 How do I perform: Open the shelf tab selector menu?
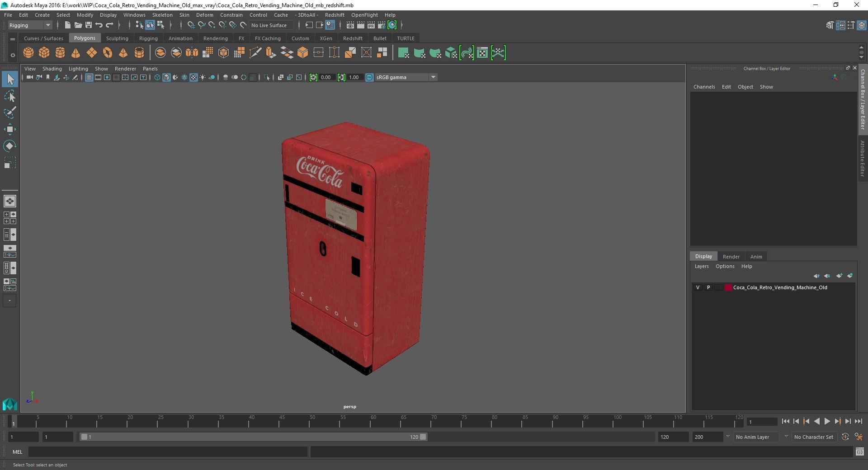pos(13,39)
